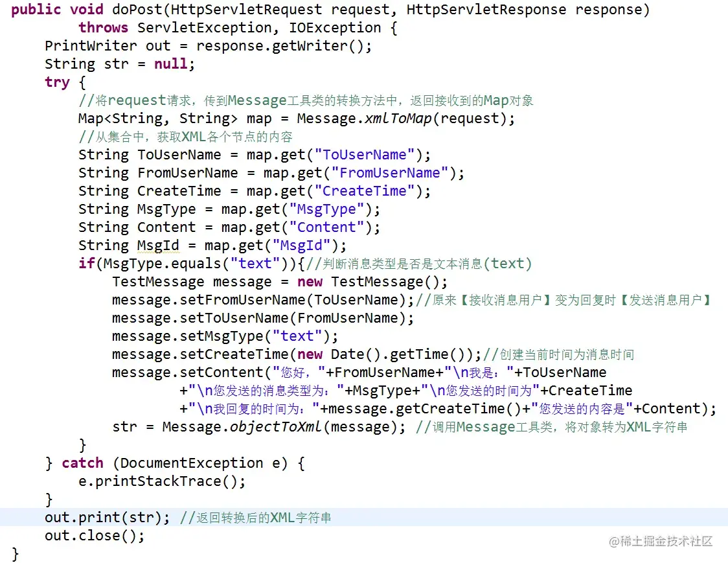Click the comment about passing the request to Message
728x563 pixels.
306,100
